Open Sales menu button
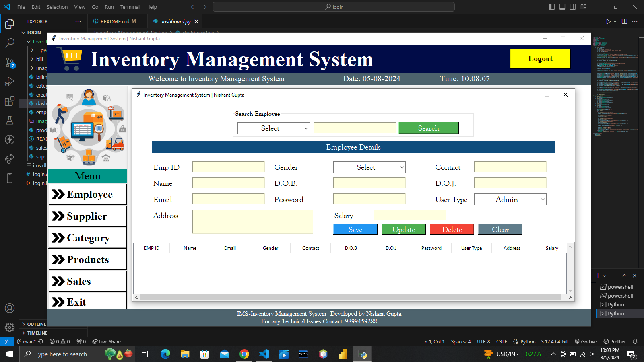The width and height of the screenshot is (644, 362). coord(88,282)
